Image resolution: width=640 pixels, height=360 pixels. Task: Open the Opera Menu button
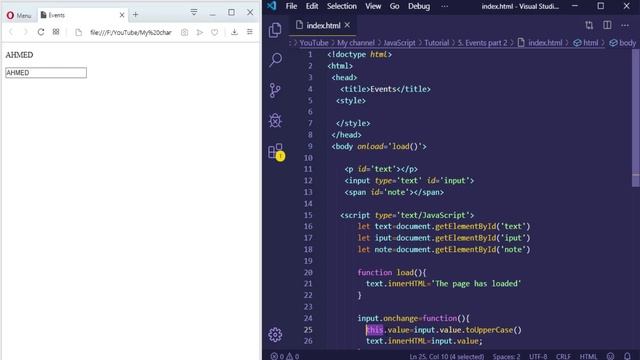[19, 16]
